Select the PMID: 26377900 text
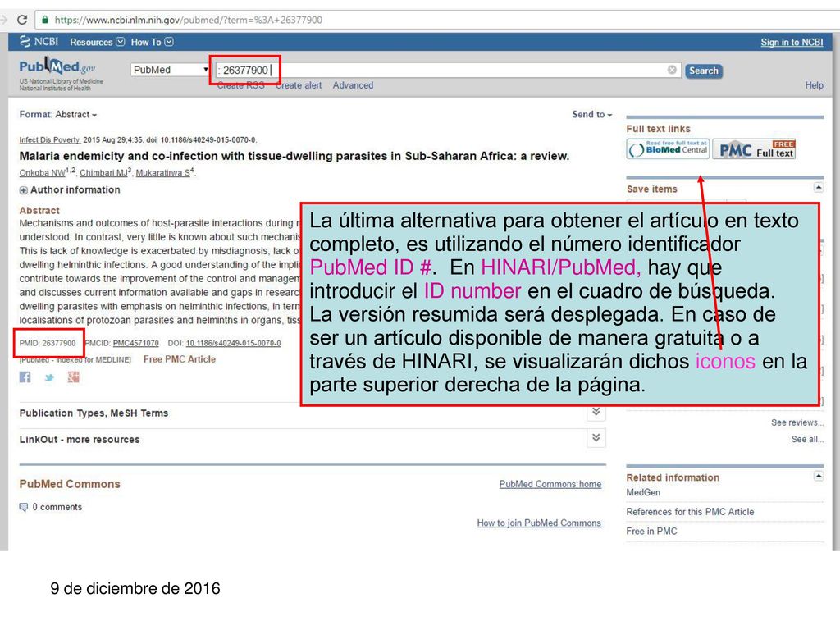 click(48, 343)
